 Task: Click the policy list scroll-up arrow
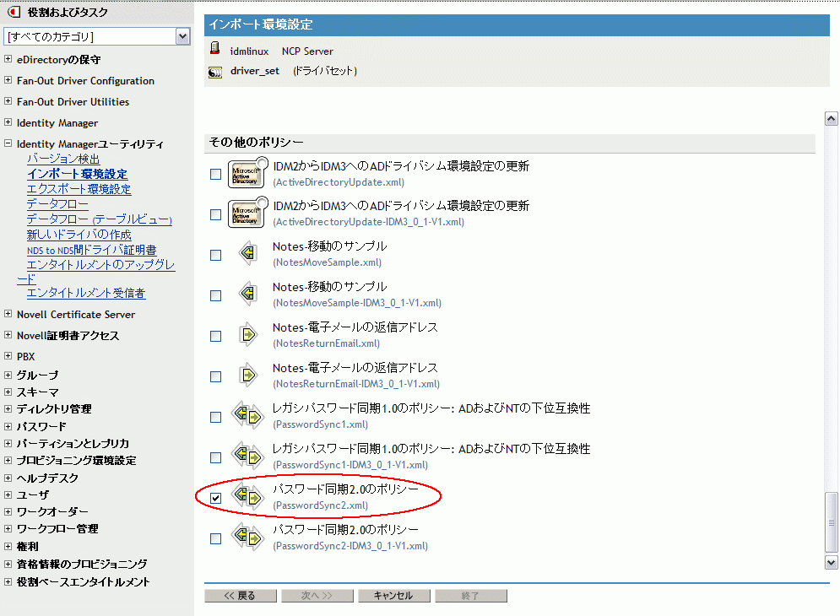[x=831, y=118]
